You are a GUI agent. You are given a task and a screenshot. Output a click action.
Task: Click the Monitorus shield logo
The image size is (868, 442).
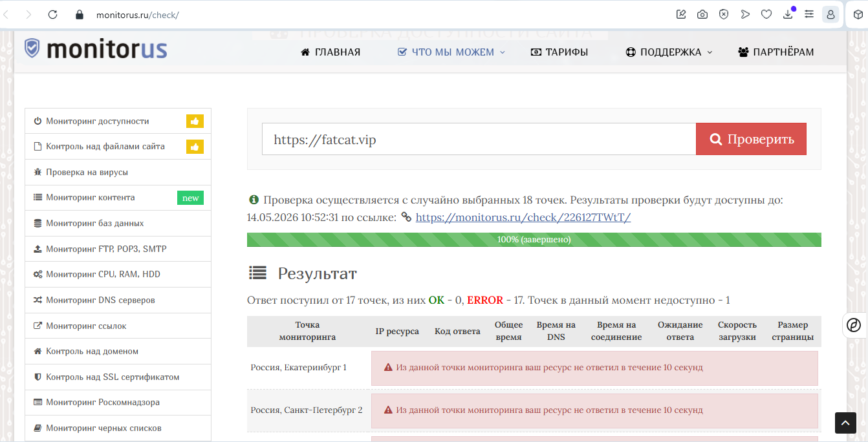tap(31, 48)
